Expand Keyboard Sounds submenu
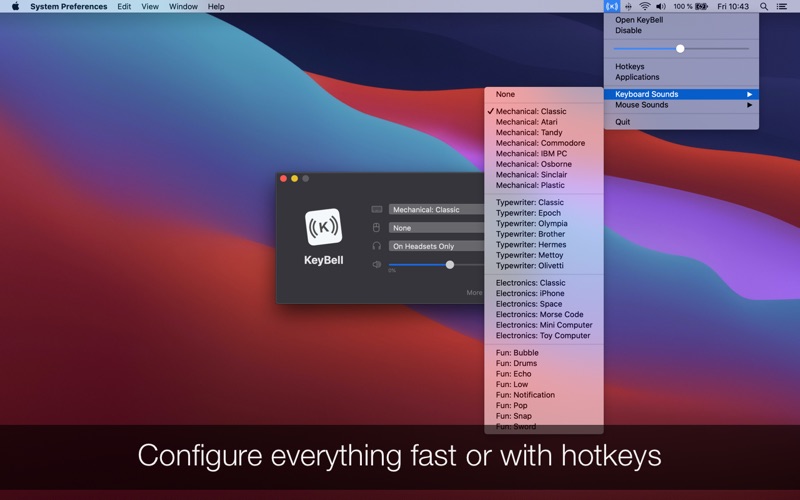Screen dimensions: 800x500 [x=681, y=94]
